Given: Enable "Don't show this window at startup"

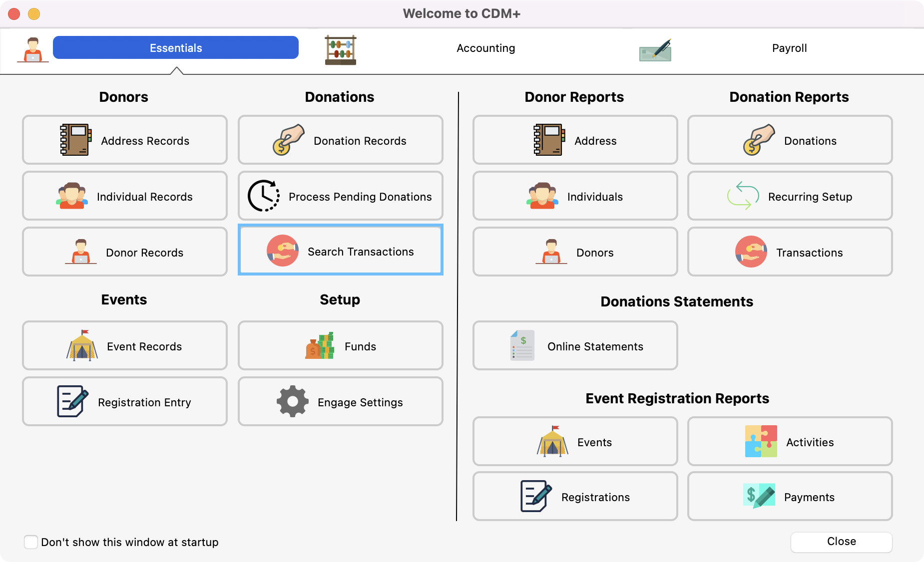Looking at the screenshot, I should pyautogui.click(x=31, y=542).
